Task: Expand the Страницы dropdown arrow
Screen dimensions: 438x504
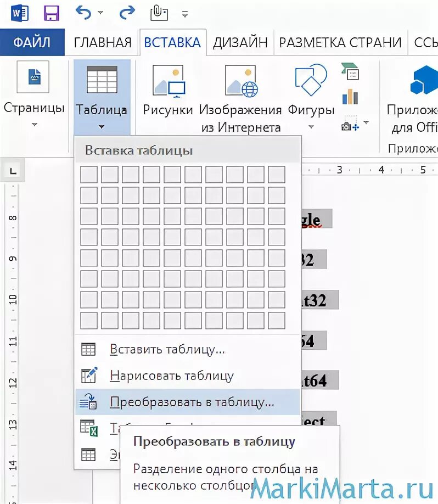Action: pos(35,125)
